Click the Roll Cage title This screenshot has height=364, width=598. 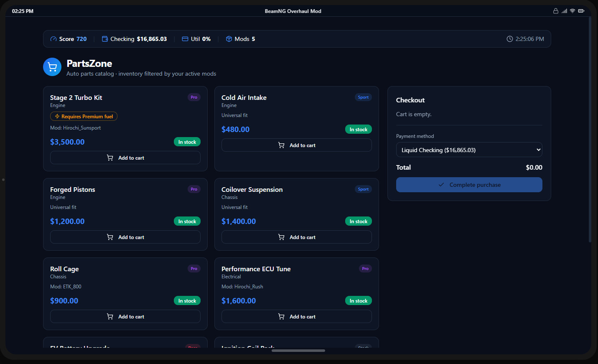(64, 269)
